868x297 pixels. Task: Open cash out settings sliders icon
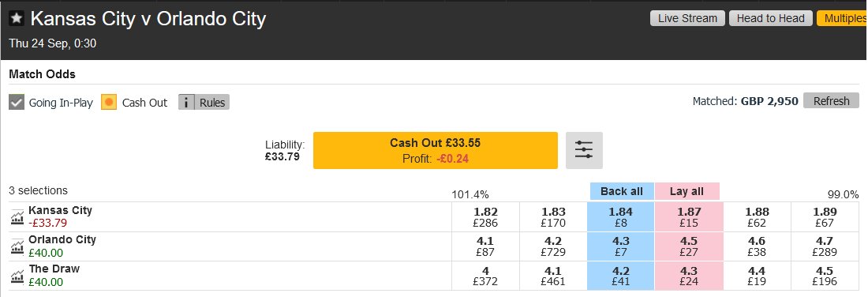584,150
